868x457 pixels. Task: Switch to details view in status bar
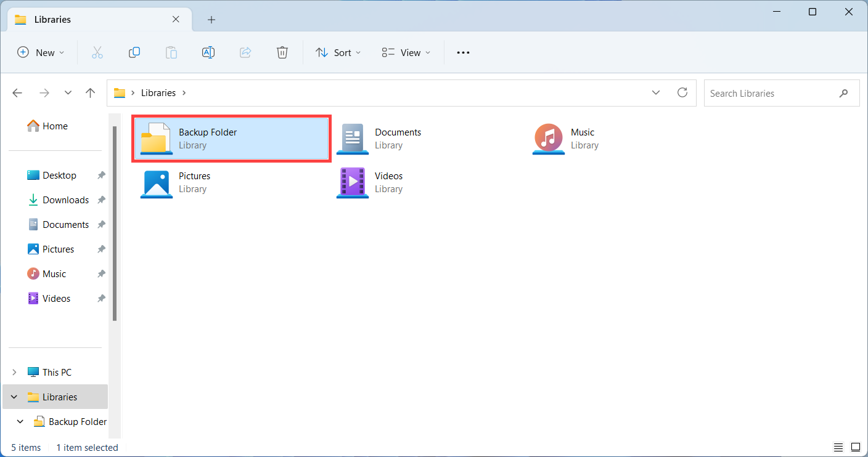(x=838, y=447)
